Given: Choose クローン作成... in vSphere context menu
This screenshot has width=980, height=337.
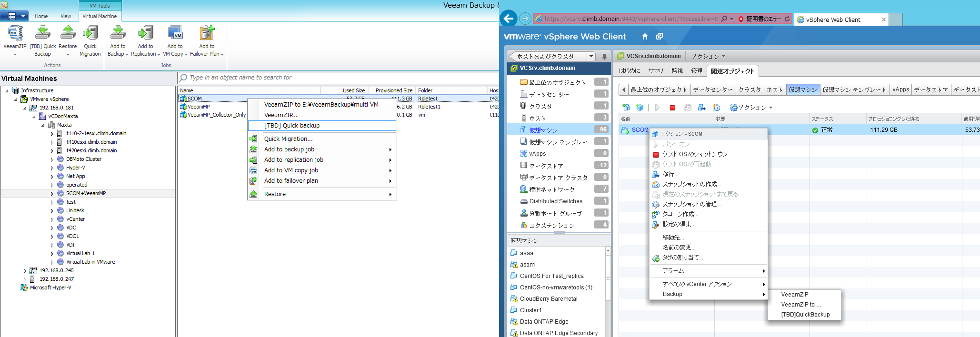Looking at the screenshot, I should (708, 214).
